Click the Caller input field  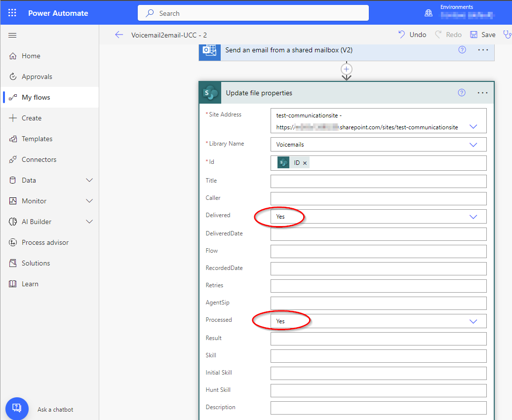pos(379,199)
